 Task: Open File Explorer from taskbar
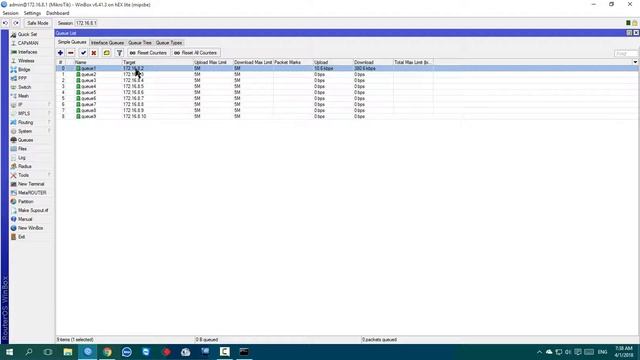pyautogui.click(x=68, y=352)
